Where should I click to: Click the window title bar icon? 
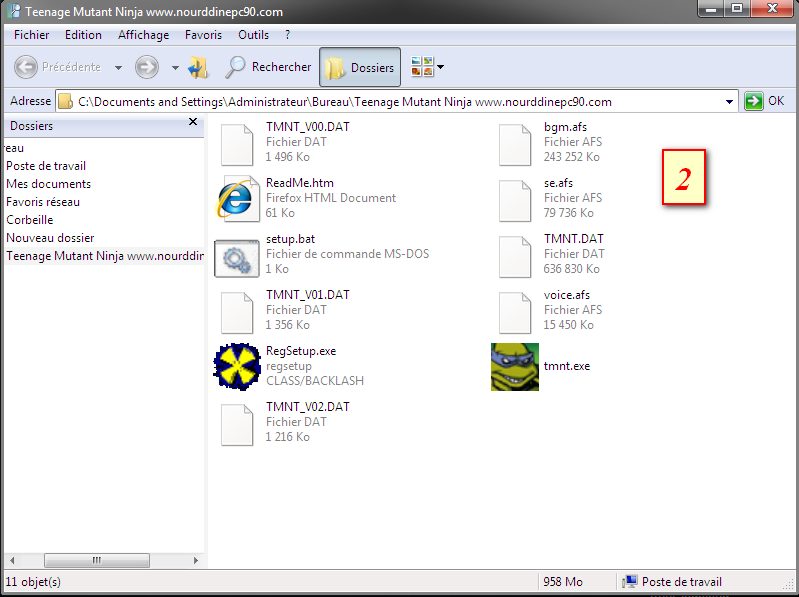pos(13,11)
